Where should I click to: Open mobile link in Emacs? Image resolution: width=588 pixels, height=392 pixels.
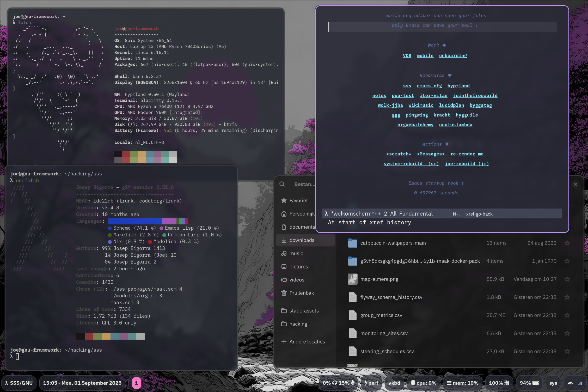pyautogui.click(x=425, y=56)
